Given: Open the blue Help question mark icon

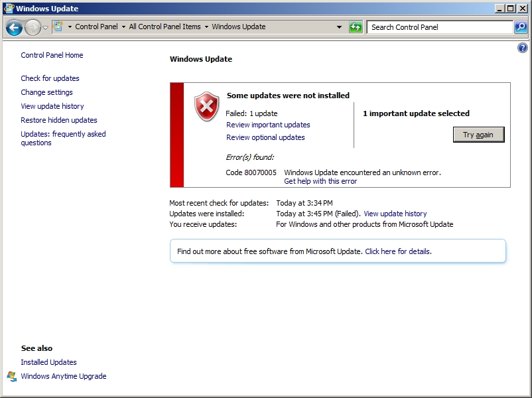Looking at the screenshot, I should (x=523, y=48).
